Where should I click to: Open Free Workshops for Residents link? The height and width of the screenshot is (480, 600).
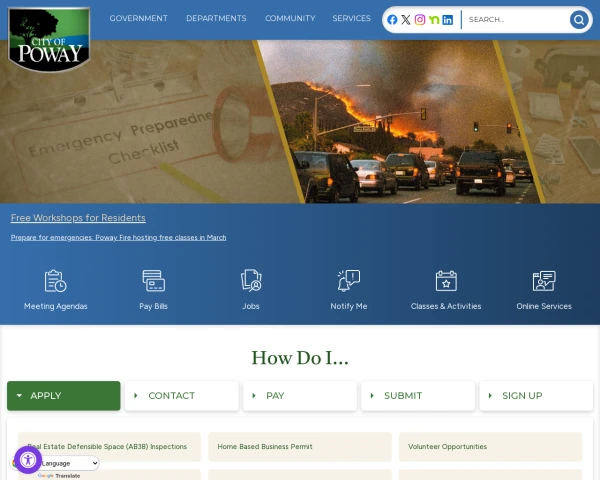78,218
